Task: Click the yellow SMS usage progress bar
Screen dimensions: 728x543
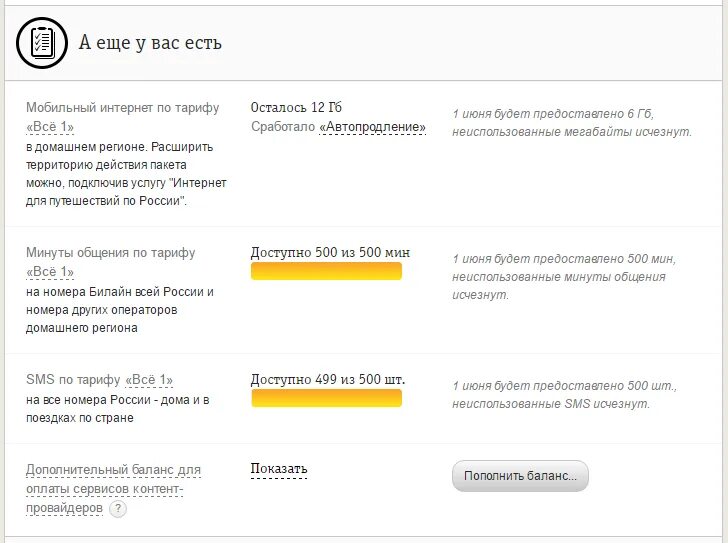Action: [x=326, y=398]
